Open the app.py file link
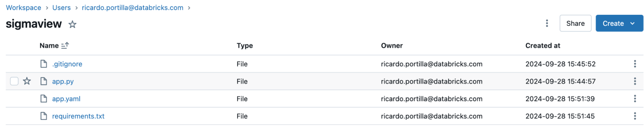The width and height of the screenshot is (644, 134). pyautogui.click(x=63, y=81)
